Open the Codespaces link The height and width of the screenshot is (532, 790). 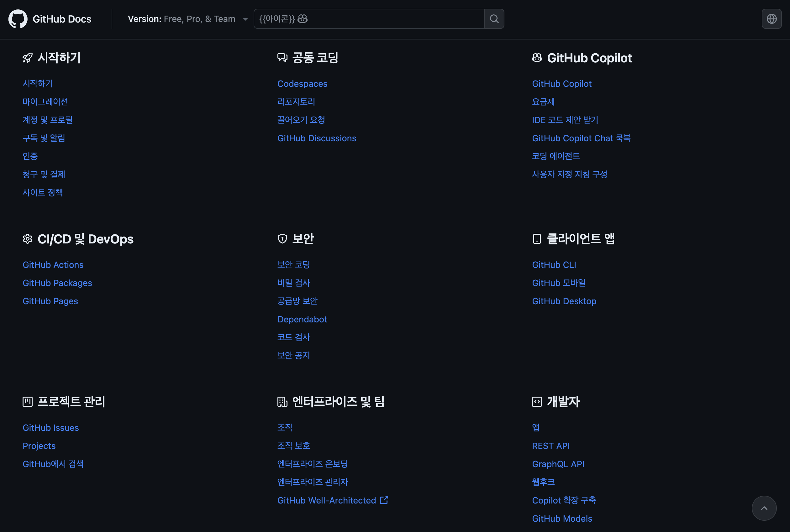(302, 84)
